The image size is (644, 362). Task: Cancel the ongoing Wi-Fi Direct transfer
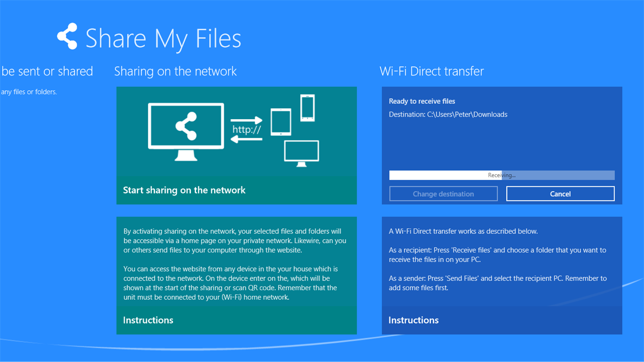pyautogui.click(x=560, y=193)
